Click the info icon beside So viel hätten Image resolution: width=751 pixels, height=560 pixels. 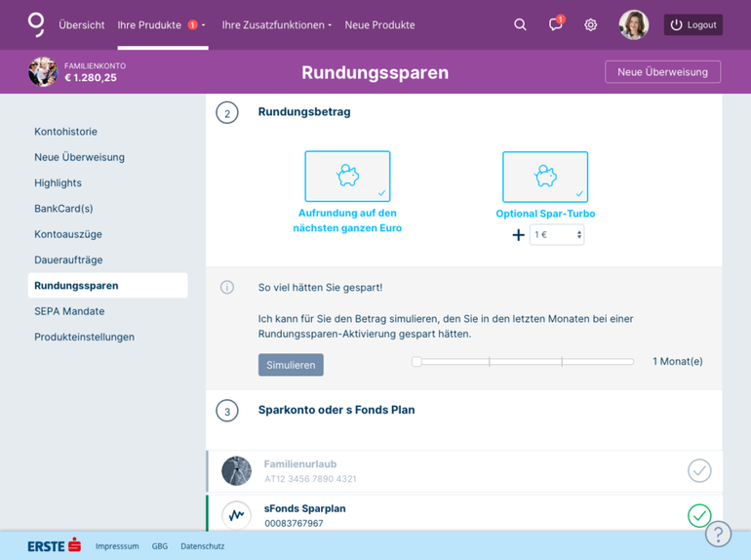(x=227, y=287)
